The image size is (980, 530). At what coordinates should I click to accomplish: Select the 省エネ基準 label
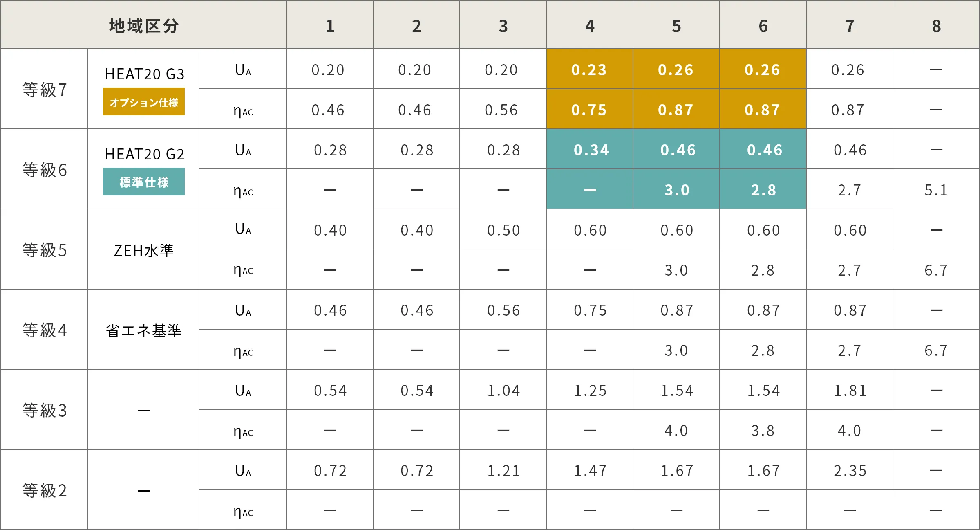pyautogui.click(x=143, y=330)
